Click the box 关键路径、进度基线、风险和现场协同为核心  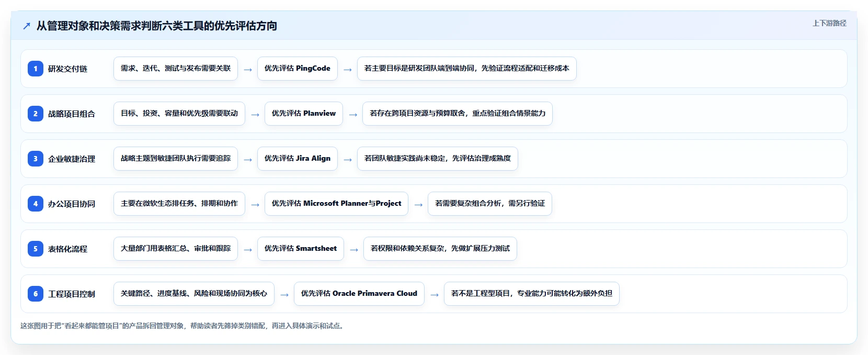194,294
